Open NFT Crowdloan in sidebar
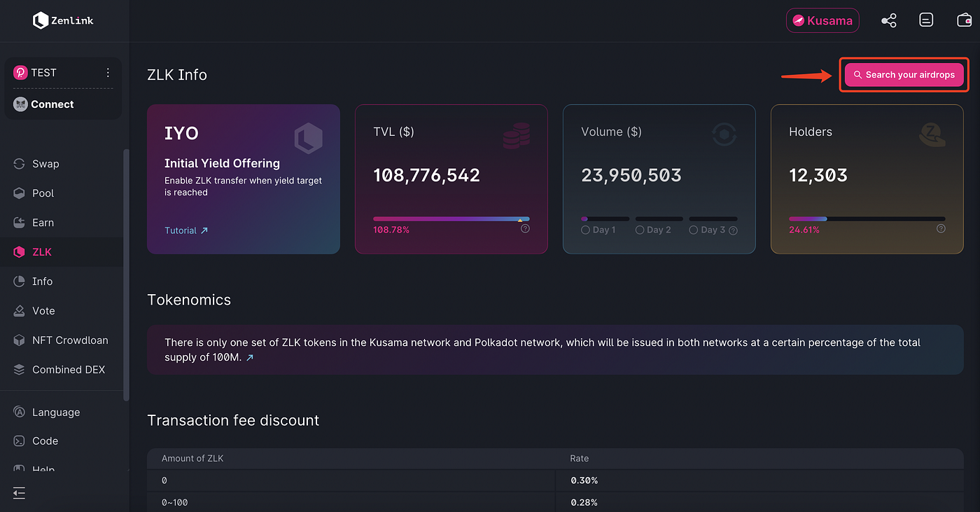 pyautogui.click(x=70, y=340)
